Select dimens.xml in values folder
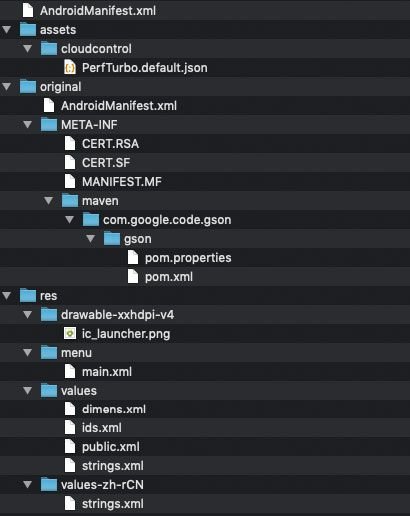Viewport: 410px width, 516px height. pyautogui.click(x=114, y=409)
